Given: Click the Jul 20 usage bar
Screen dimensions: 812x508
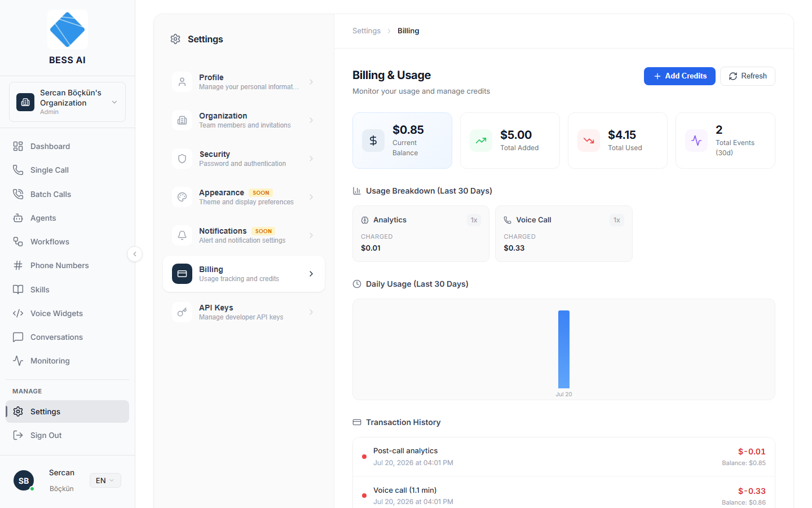Looking at the screenshot, I should [x=564, y=349].
